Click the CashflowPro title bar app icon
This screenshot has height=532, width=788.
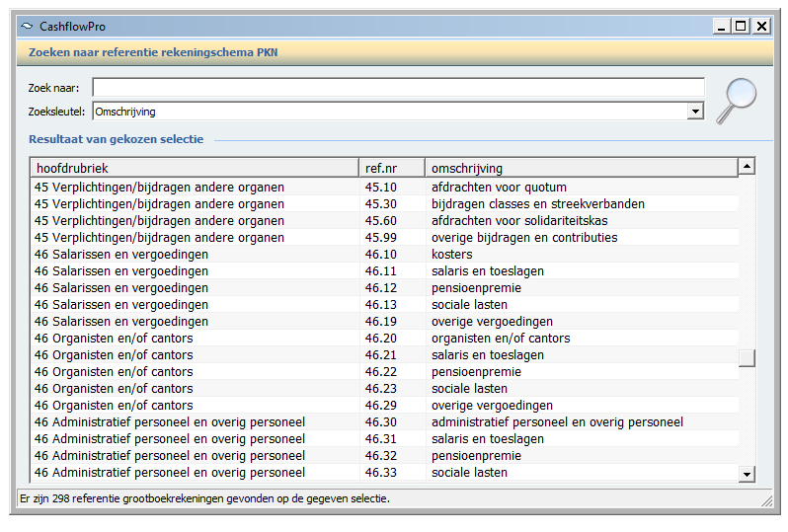tap(27, 26)
